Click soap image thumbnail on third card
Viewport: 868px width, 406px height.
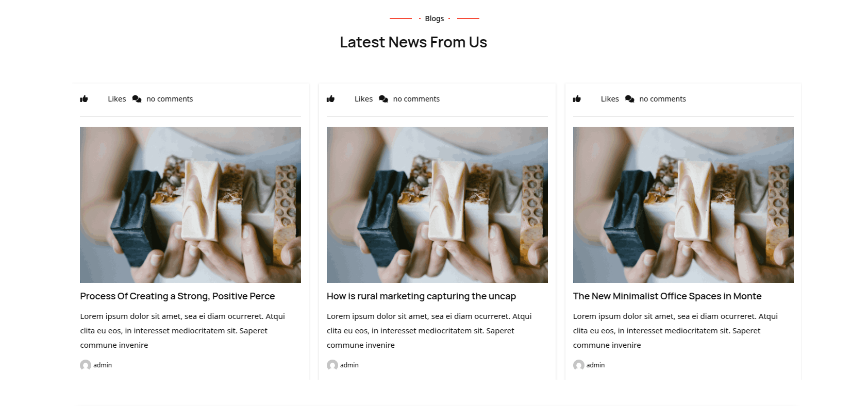683,205
